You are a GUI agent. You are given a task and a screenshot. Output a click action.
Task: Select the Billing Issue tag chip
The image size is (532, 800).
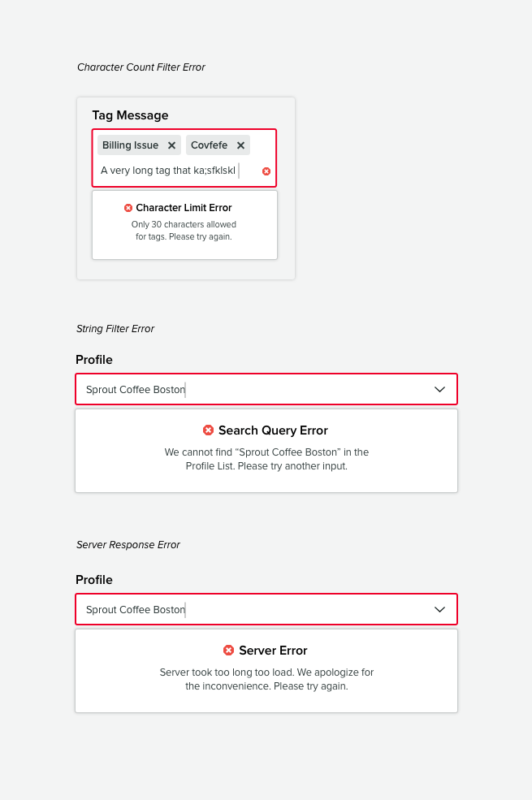click(130, 145)
